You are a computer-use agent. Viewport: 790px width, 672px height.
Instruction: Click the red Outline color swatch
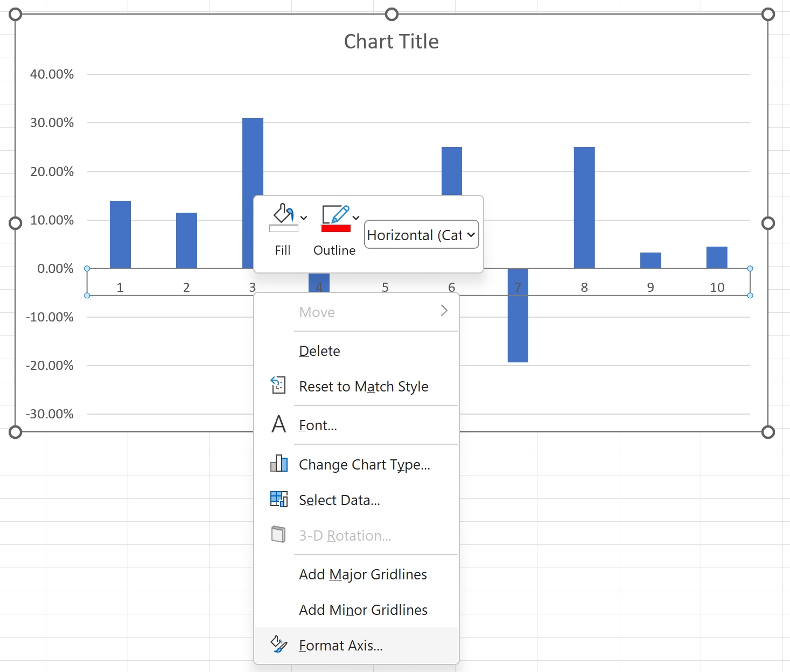pos(336,229)
